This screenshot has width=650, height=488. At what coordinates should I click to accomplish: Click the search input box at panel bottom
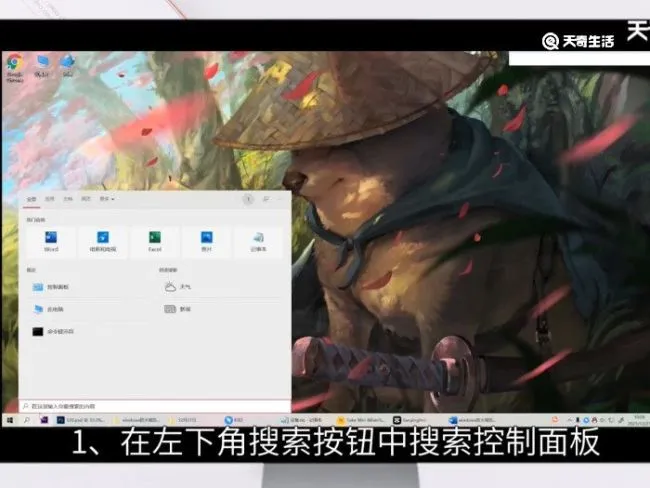tap(155, 406)
